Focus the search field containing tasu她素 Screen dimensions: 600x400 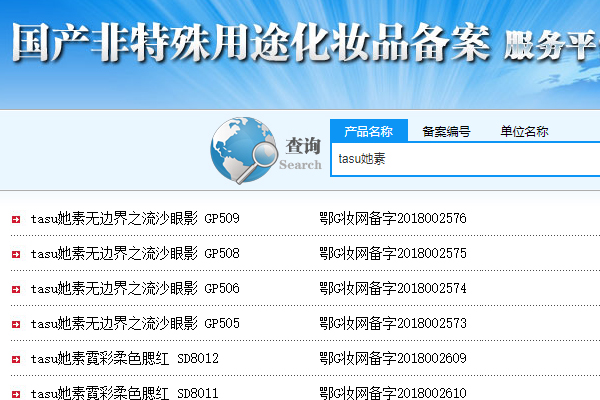coord(465,159)
